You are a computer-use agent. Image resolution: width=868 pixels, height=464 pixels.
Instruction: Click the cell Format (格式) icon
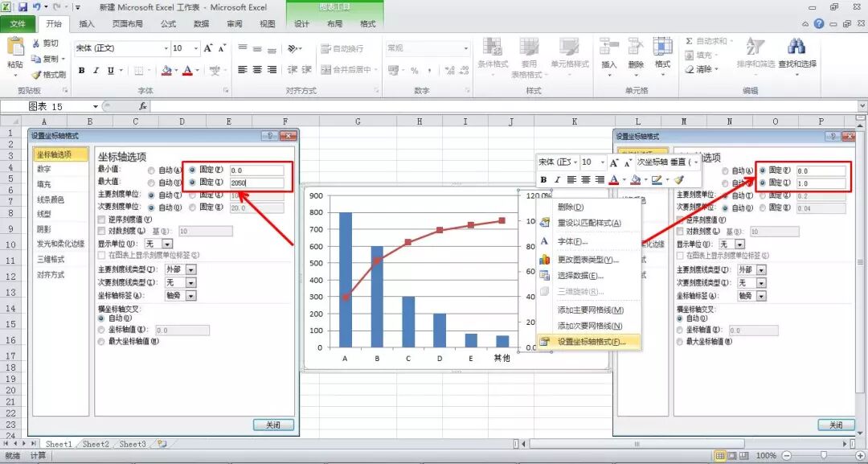pos(662,47)
